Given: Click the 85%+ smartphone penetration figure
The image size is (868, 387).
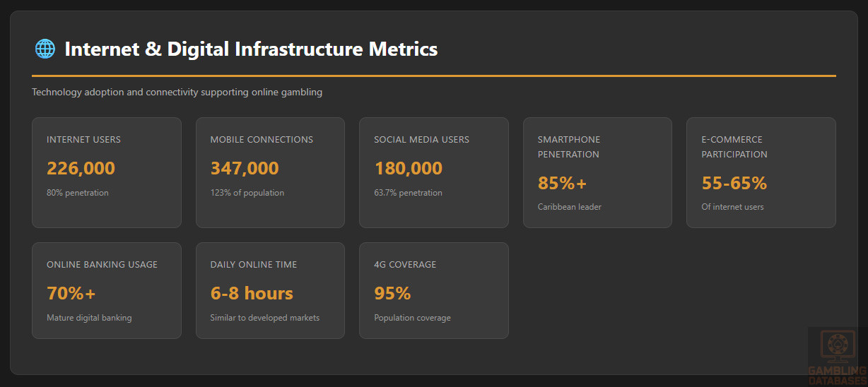Looking at the screenshot, I should tap(562, 184).
